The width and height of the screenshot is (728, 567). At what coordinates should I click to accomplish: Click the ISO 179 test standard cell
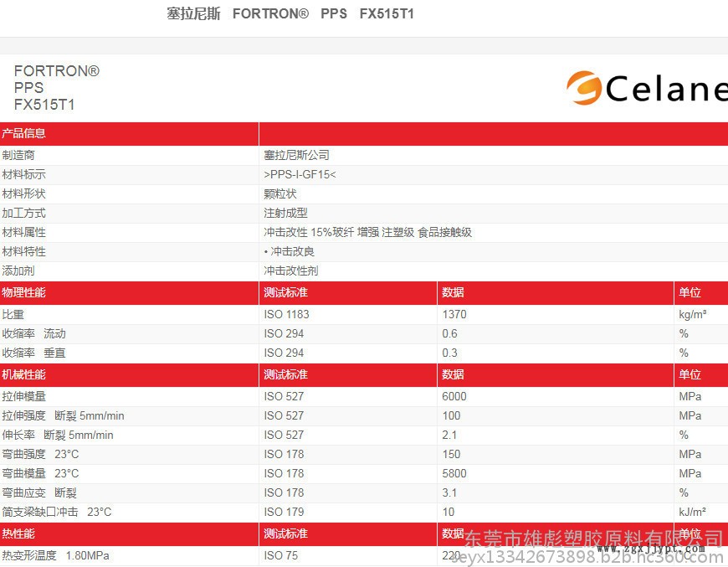tap(284, 512)
